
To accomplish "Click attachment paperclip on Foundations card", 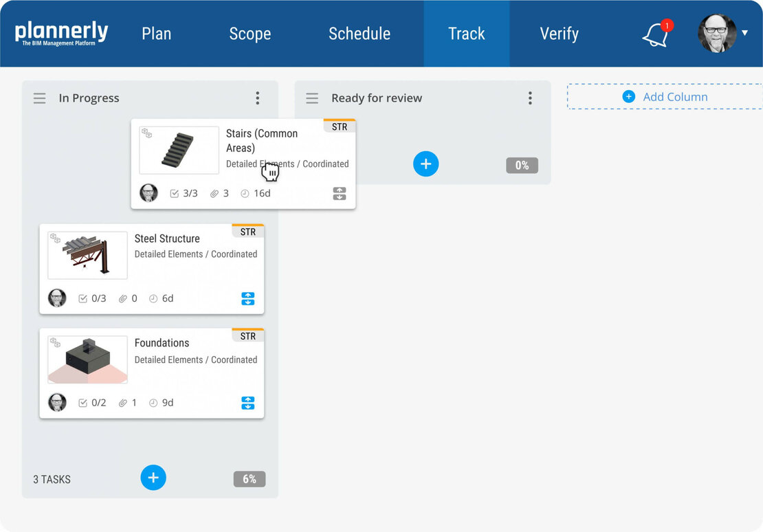I will coord(123,403).
